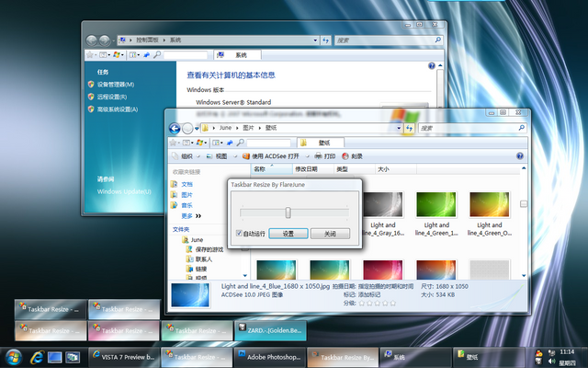Open help icon in the System window
Viewport: 588px width, 368px height.
tap(432, 66)
